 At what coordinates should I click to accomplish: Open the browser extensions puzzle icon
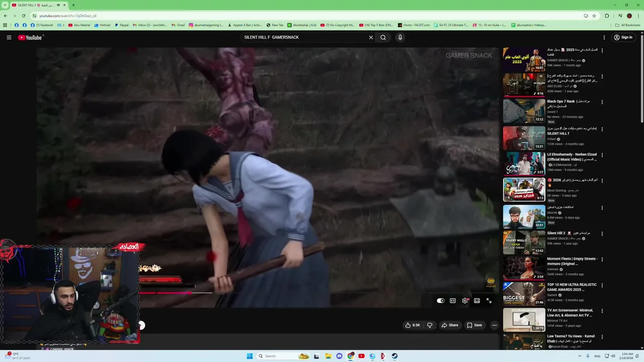(x=607, y=16)
